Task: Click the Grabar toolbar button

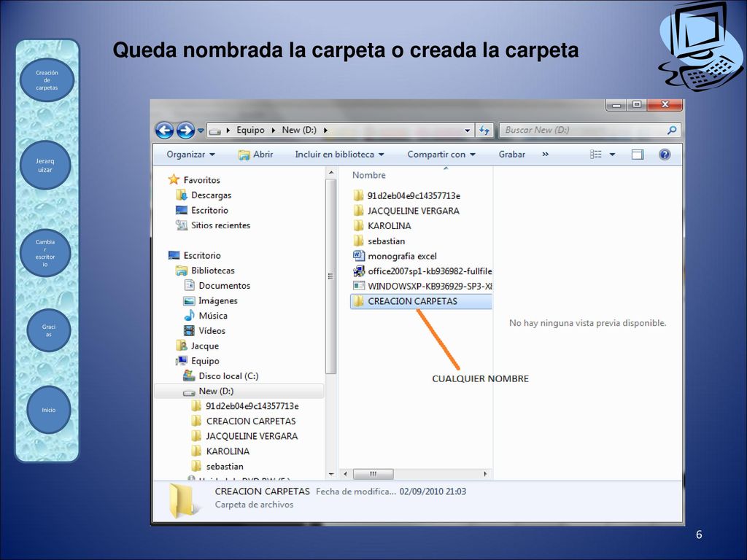Action: pos(511,155)
